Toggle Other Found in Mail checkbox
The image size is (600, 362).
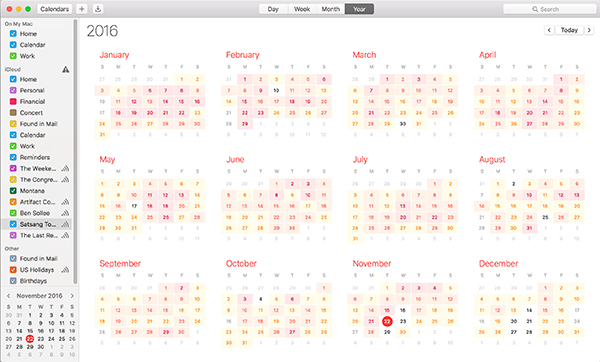13,258
